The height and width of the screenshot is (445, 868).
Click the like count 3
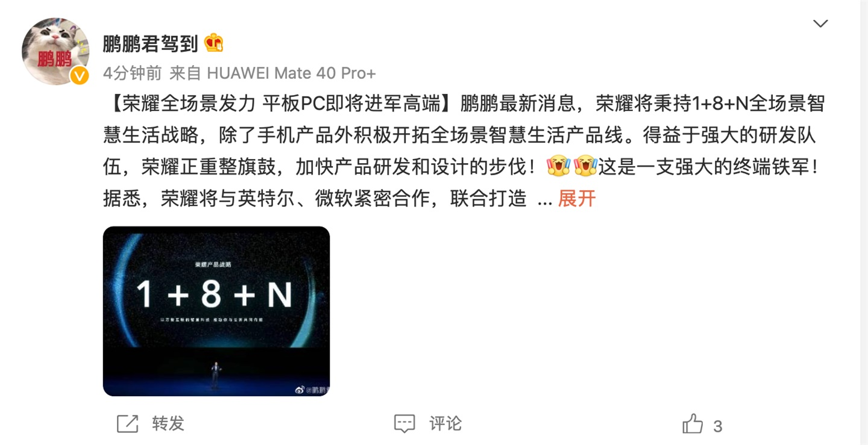[717, 426]
